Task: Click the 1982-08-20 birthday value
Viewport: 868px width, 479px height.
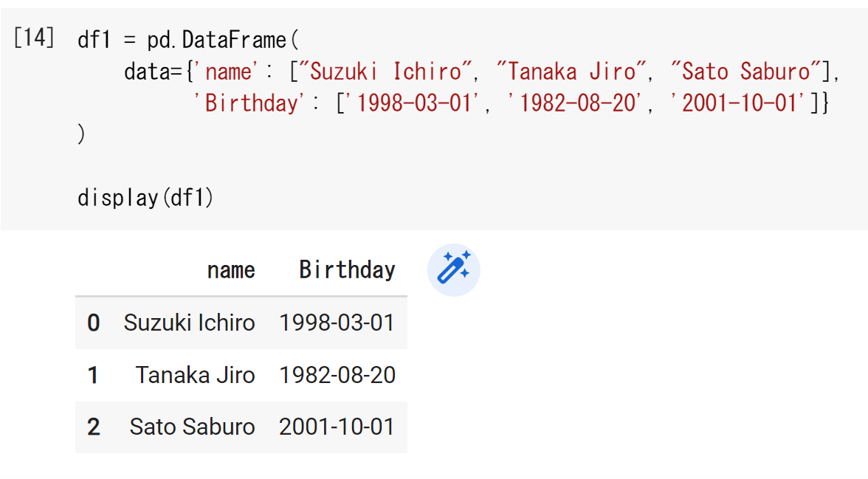Action: click(338, 375)
